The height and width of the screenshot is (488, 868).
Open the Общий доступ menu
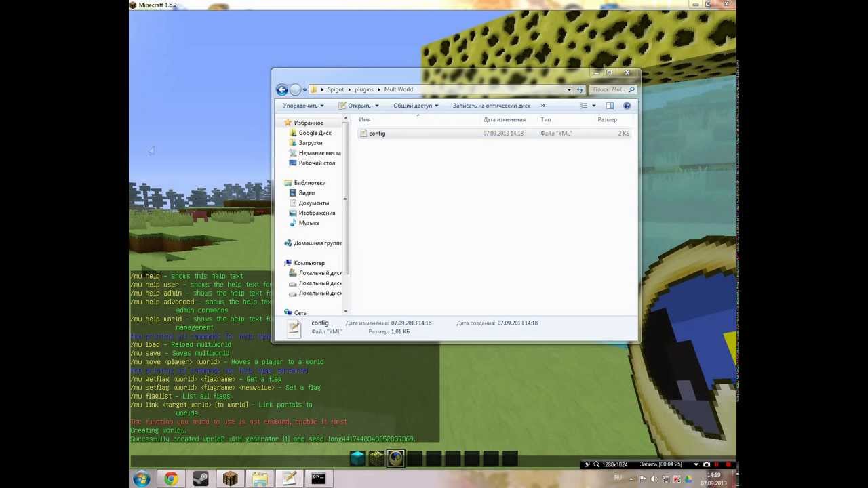tap(416, 106)
